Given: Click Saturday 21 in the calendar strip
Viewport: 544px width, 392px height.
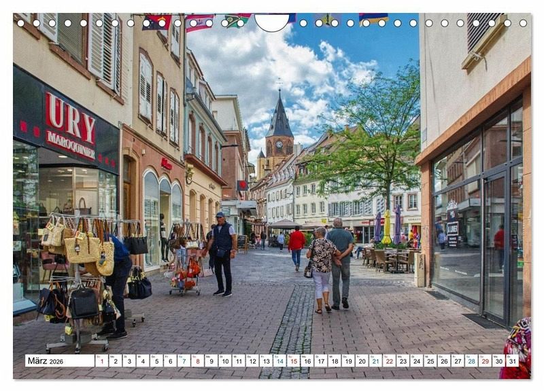Looking at the screenshot, I should [376, 361].
